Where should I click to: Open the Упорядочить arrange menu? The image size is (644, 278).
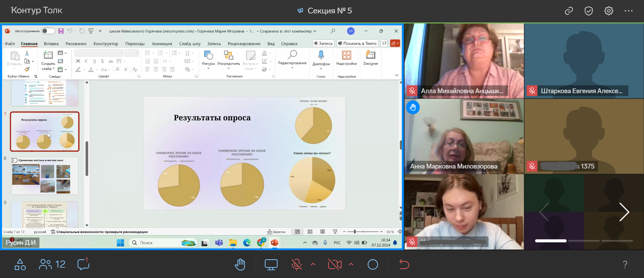228,60
